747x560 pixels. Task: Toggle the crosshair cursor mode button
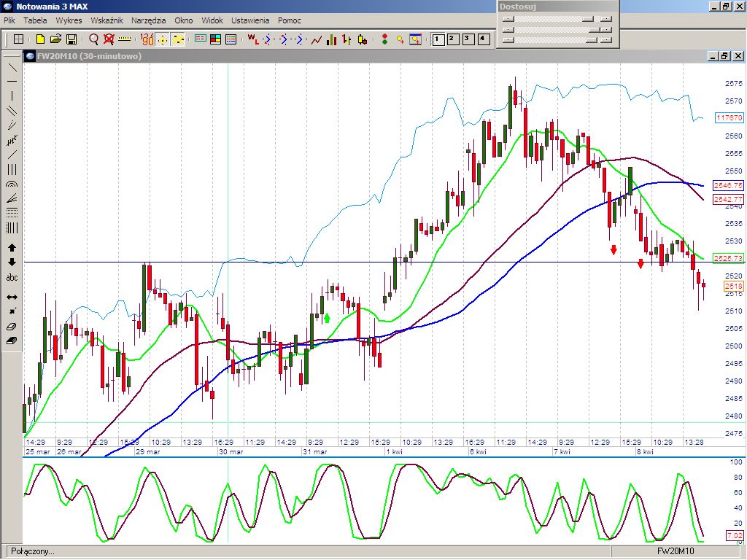click(x=163, y=39)
